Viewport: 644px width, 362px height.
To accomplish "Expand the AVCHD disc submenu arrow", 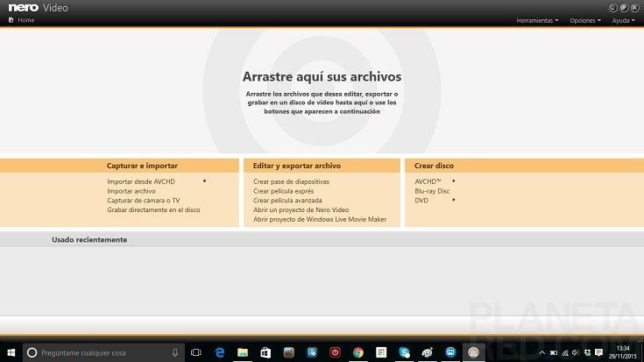I will pos(454,181).
